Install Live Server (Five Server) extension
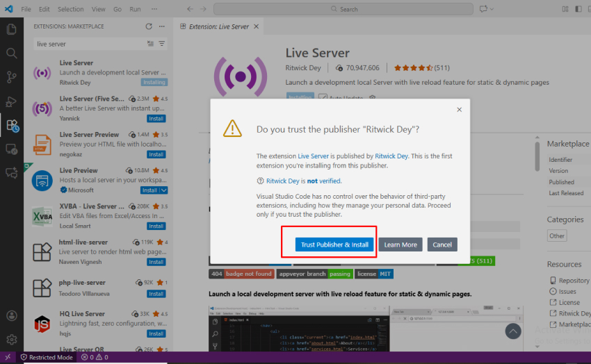The image size is (591, 364). 156,119
